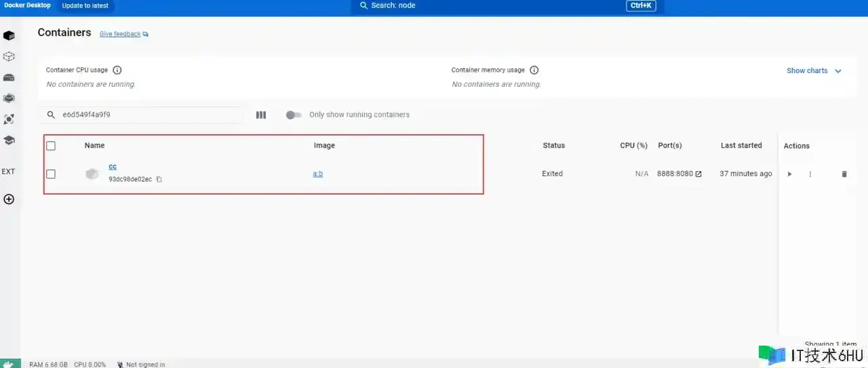Open the three-dot more actions menu
Screen dimensions: 868x368
810,174
